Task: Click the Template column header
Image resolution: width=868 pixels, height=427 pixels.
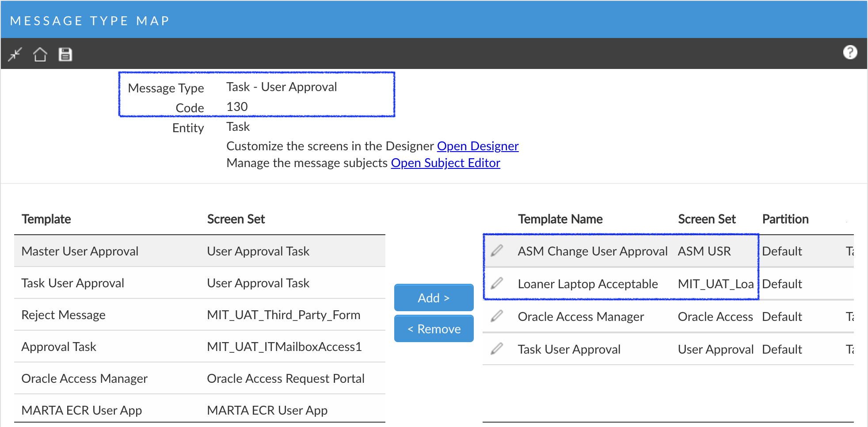Action: (46, 219)
